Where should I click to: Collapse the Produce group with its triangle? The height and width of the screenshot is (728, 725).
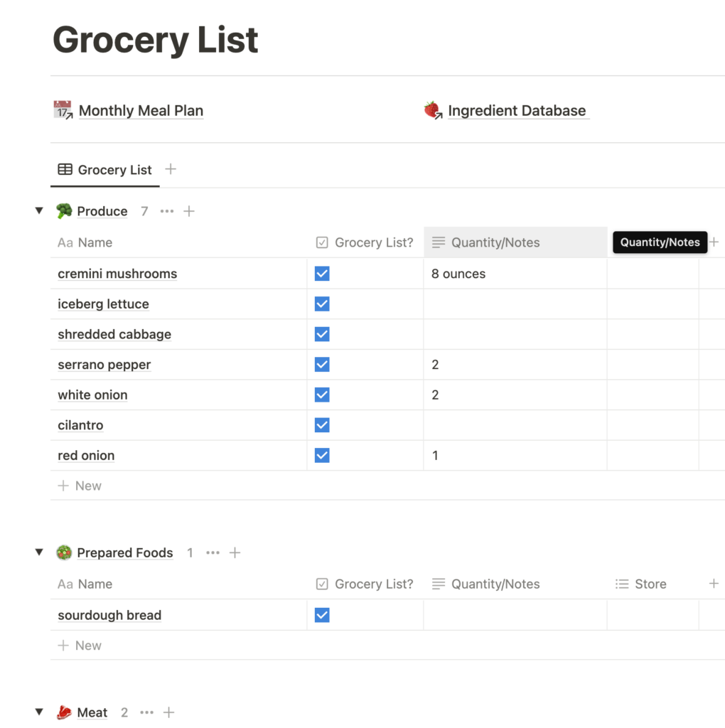(x=39, y=210)
